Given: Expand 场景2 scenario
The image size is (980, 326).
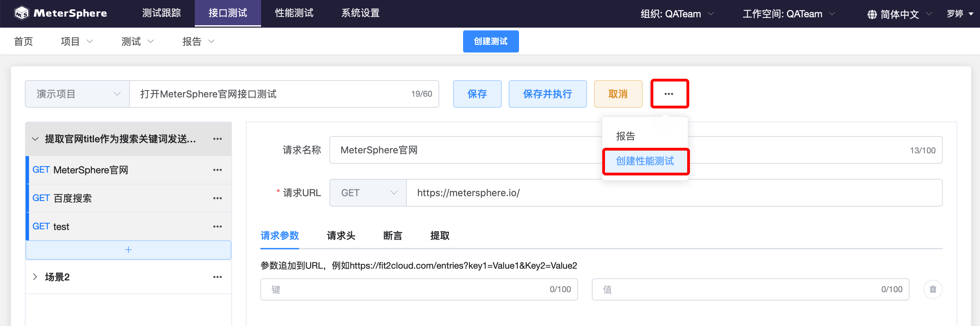Looking at the screenshot, I should 35,277.
